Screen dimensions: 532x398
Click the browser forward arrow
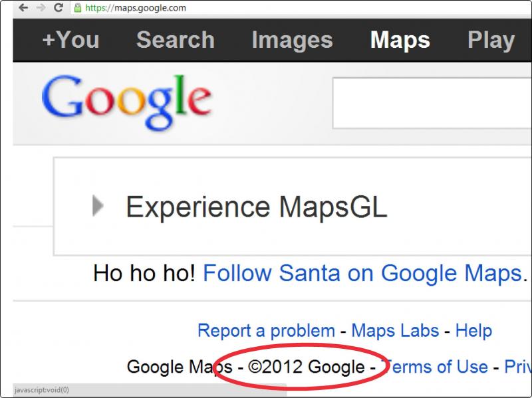pyautogui.click(x=41, y=7)
